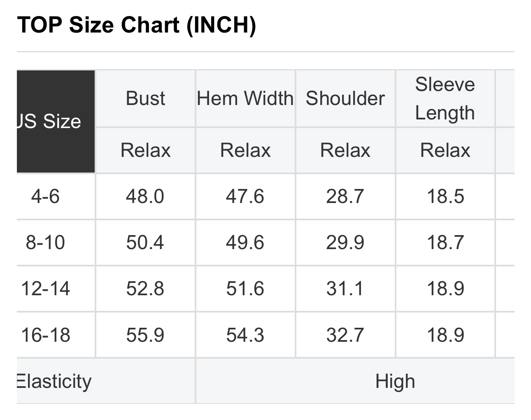Viewport: 531px width, 420px height.
Task: Click sleeve length value 18.5
Action: (x=445, y=196)
